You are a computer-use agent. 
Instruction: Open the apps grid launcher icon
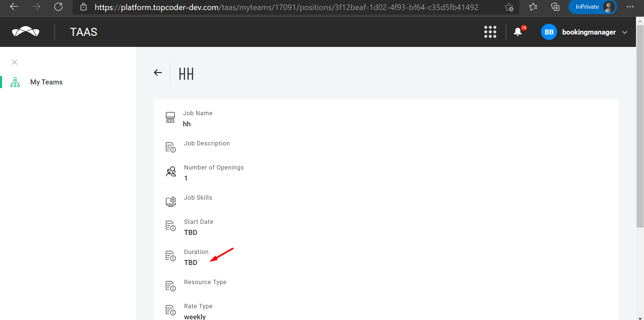coord(490,32)
